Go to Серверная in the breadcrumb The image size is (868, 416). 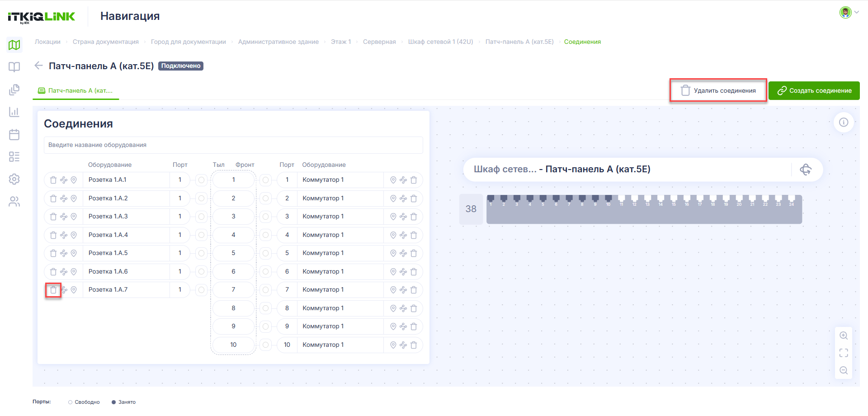[x=379, y=42]
